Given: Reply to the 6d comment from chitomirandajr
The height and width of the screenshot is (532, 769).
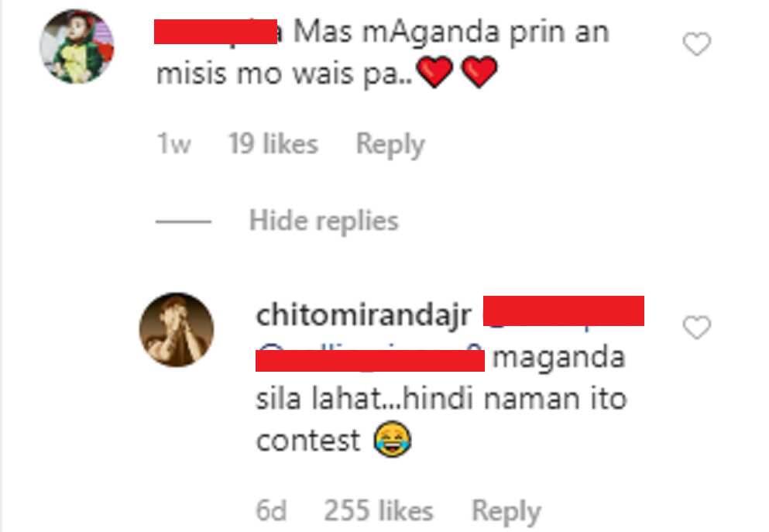Looking at the screenshot, I should coord(506,512).
